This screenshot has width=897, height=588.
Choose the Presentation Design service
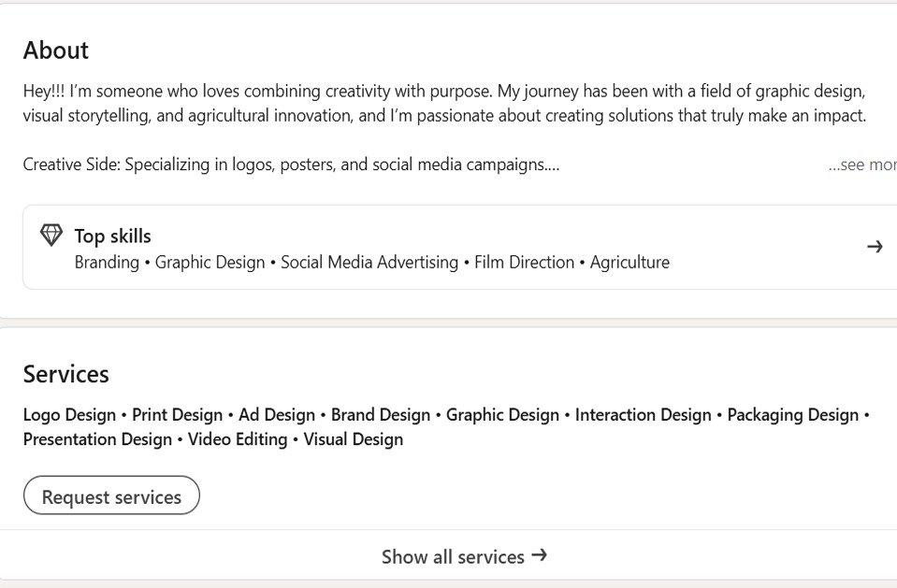click(97, 439)
